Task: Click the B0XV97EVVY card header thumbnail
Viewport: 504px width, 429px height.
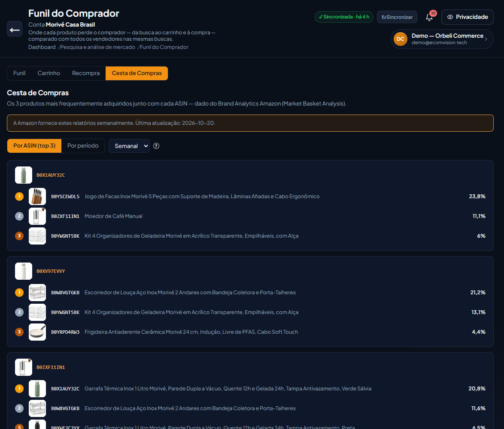Action: click(x=24, y=271)
